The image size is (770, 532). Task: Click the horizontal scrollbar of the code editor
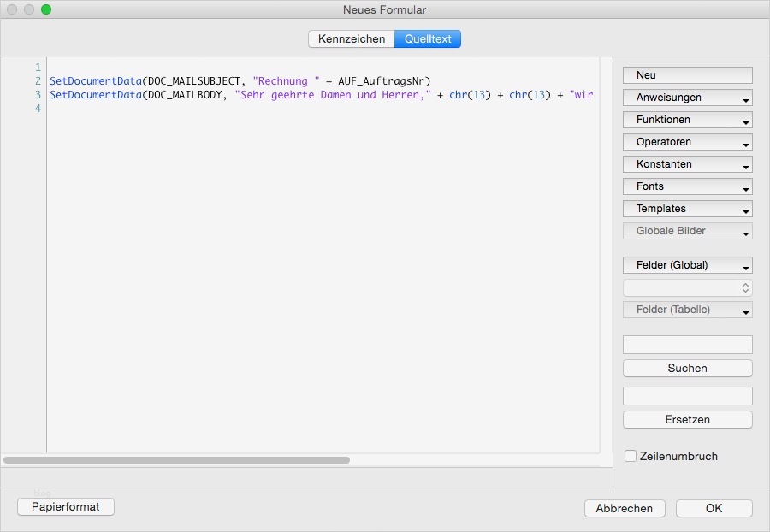pyautogui.click(x=176, y=460)
